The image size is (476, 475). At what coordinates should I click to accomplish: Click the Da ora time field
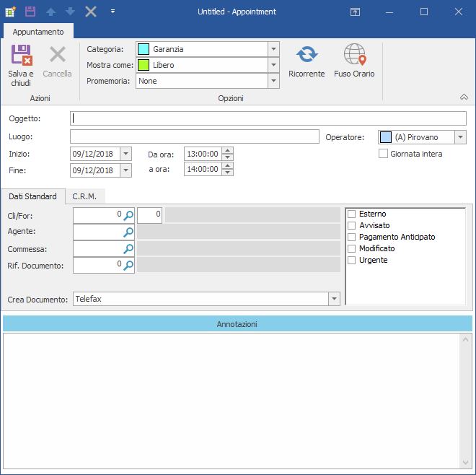tap(203, 154)
